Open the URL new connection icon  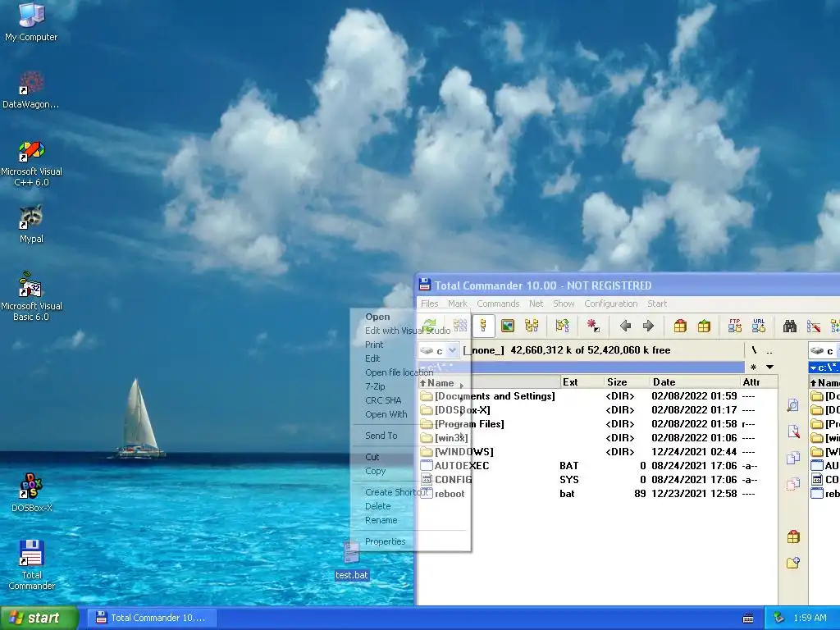click(759, 326)
